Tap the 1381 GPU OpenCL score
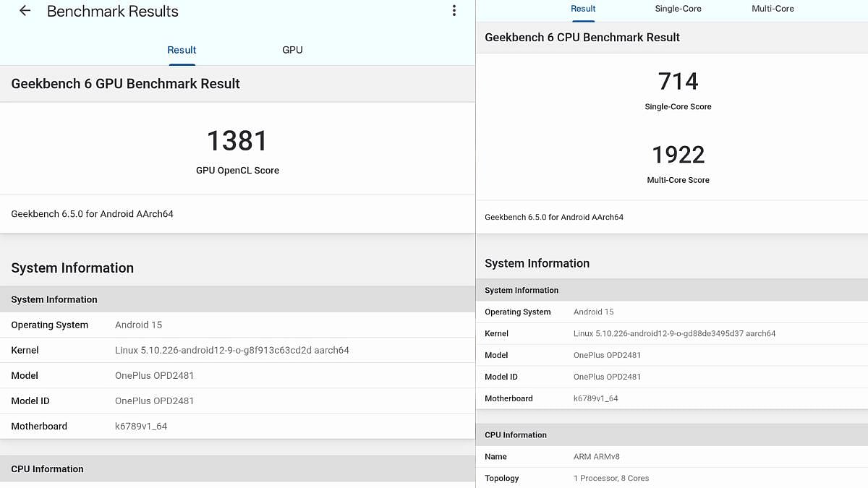The width and height of the screenshot is (868, 488). [x=237, y=141]
